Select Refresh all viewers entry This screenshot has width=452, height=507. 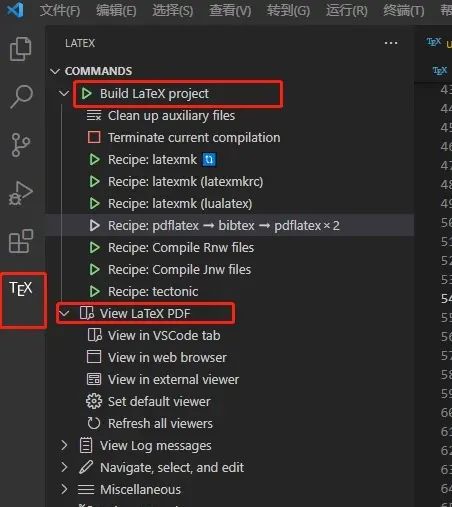point(160,423)
